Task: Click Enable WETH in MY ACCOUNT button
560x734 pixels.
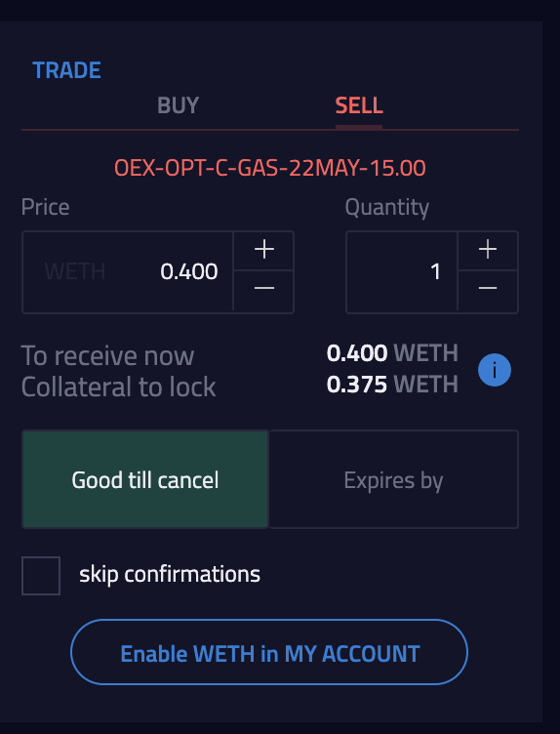Action: (x=269, y=652)
